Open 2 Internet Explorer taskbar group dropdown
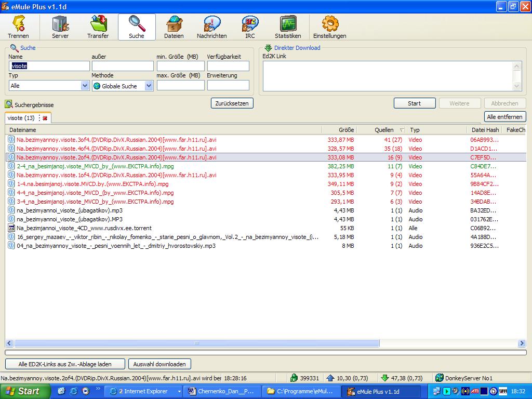 [x=179, y=391]
